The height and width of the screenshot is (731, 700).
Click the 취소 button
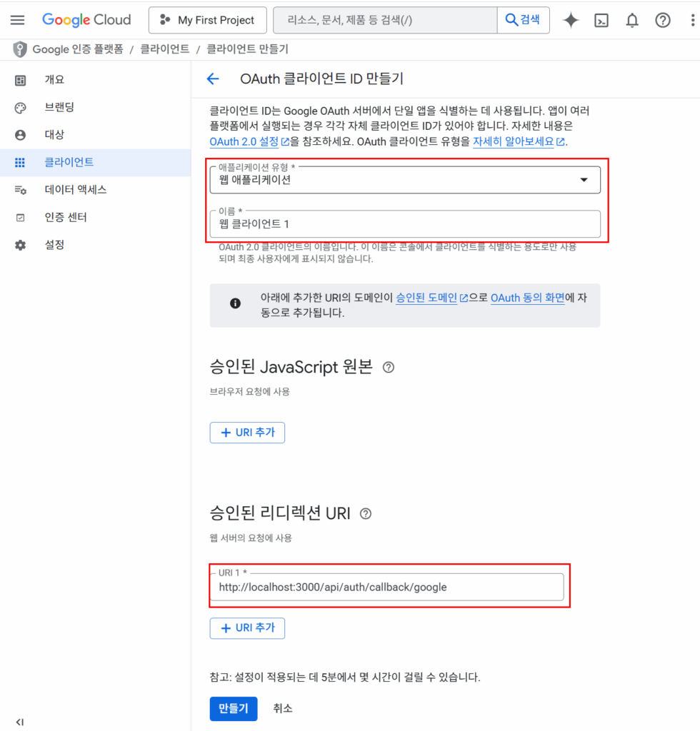(282, 708)
